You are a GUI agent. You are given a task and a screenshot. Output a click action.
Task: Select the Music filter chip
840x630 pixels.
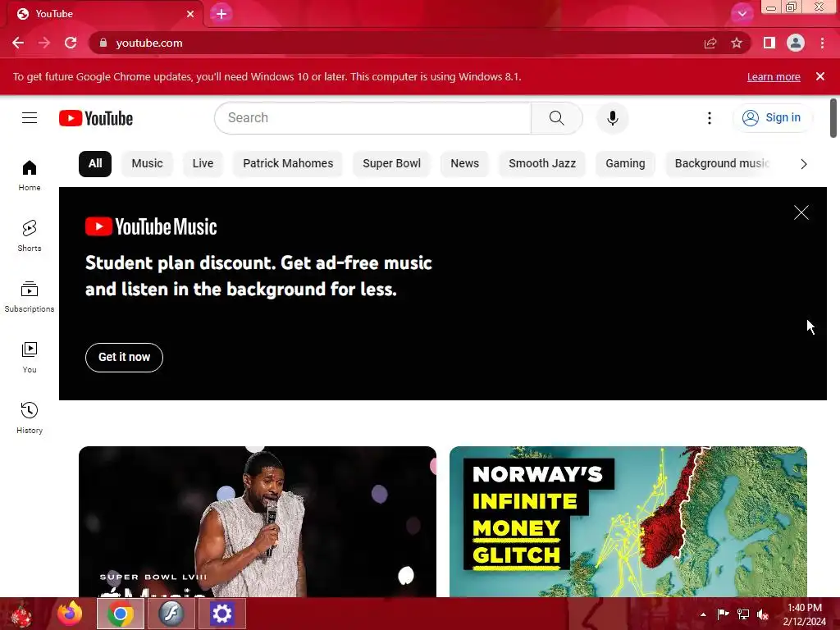point(148,163)
